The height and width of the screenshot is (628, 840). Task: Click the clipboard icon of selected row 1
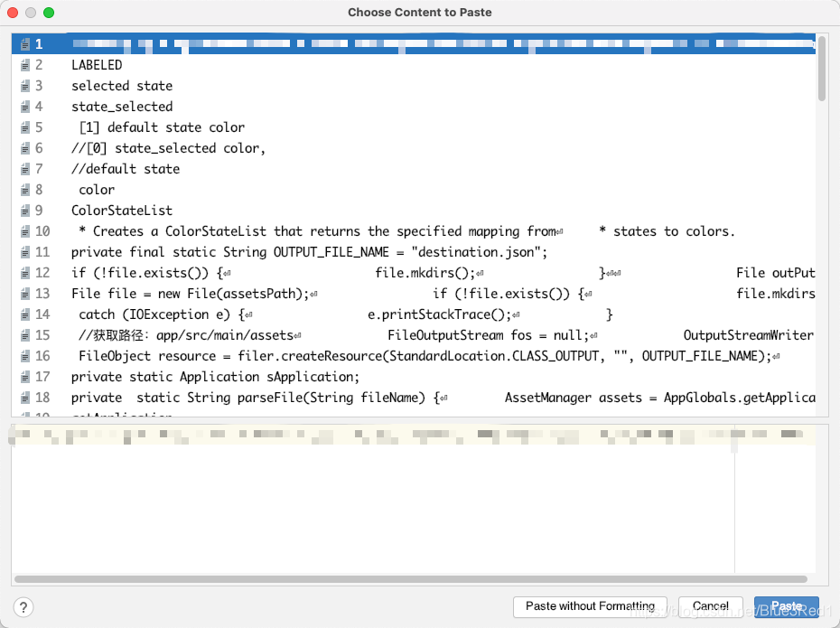coord(25,44)
